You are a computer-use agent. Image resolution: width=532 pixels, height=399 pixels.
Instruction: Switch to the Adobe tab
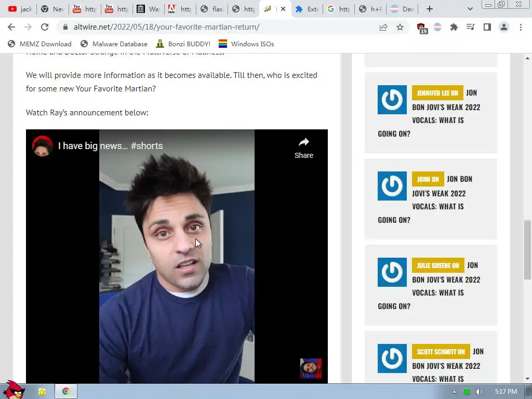pyautogui.click(x=180, y=9)
